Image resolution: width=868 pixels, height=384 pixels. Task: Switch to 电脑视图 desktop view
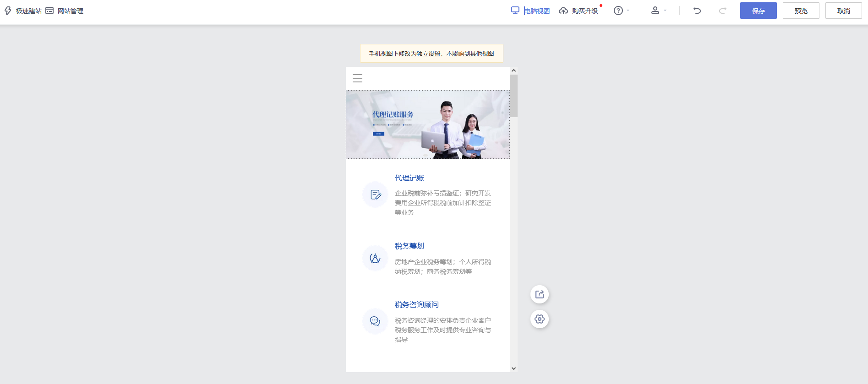530,11
